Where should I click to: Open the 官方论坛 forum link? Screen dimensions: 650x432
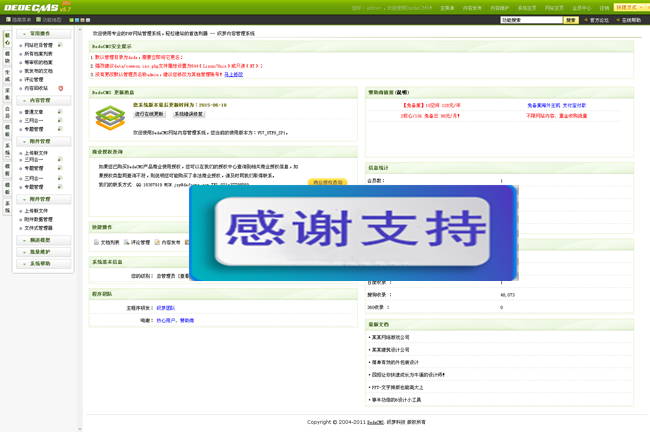599,20
